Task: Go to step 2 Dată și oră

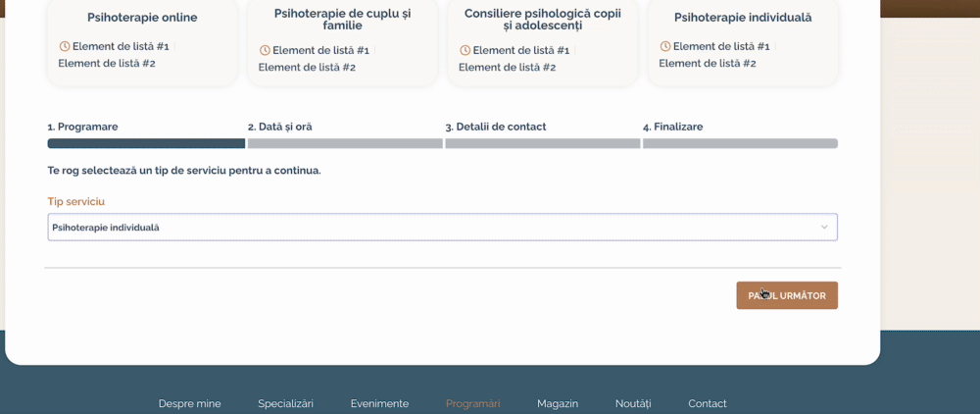Action: (280, 127)
